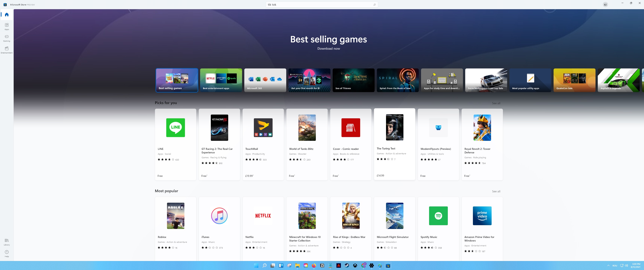644x270 pixels.
Task: Open the Library in the sidebar
Action: 7,242
